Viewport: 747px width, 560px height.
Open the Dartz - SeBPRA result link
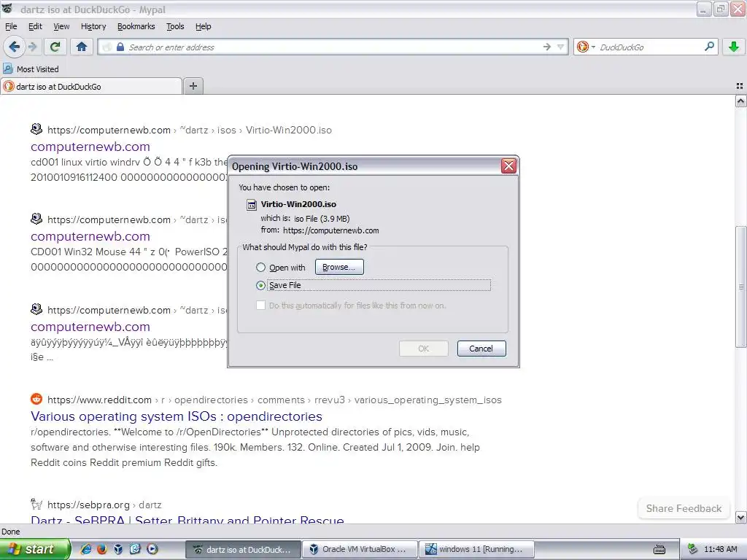187,518
